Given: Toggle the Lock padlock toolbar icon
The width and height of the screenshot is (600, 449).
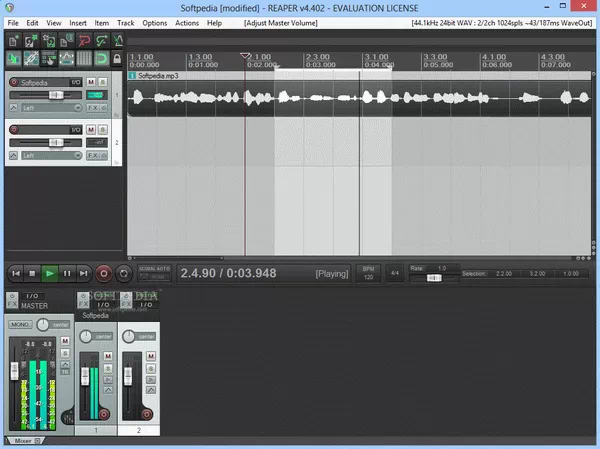Looking at the screenshot, I should point(117,59).
